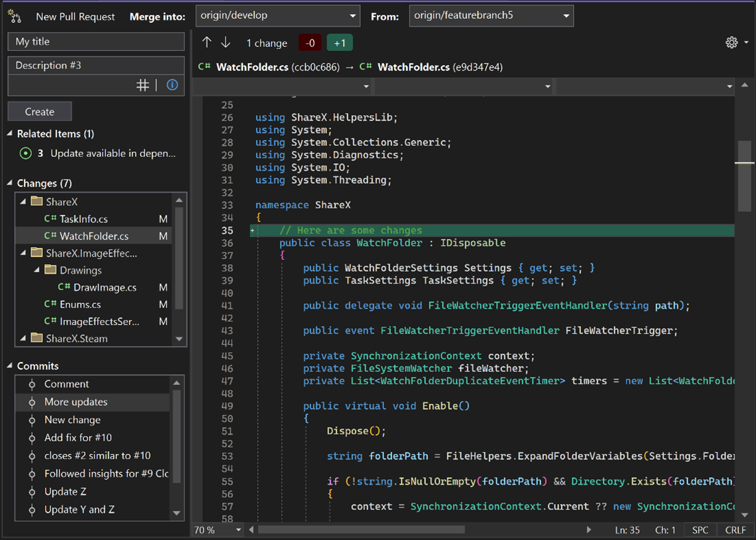Select the 'Add fix for #10' commit
This screenshot has width=756, height=540.
point(78,438)
